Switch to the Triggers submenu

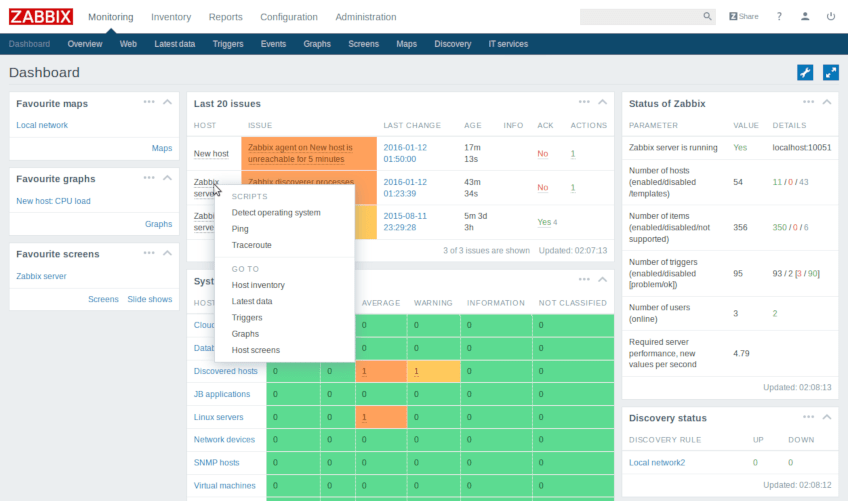(x=228, y=44)
